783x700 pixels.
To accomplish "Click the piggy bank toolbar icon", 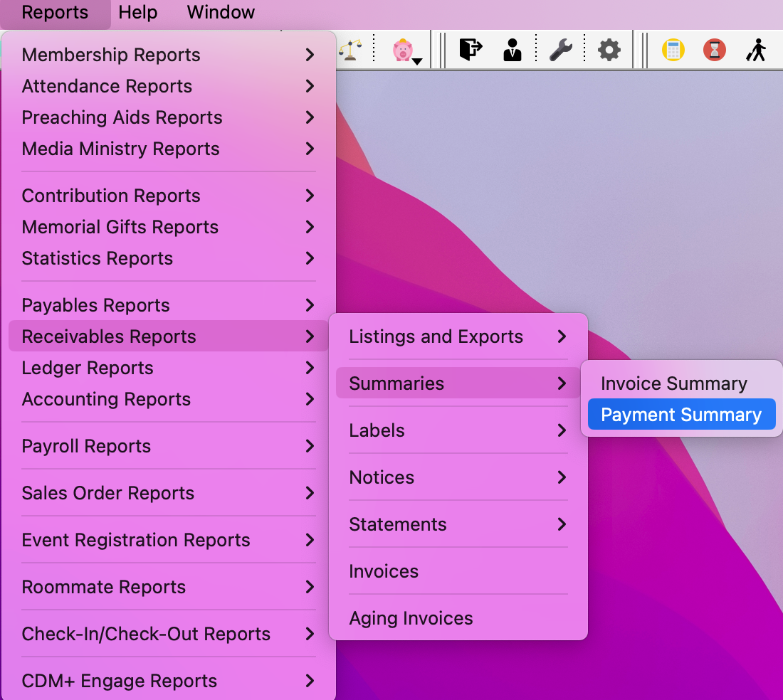I will point(402,51).
